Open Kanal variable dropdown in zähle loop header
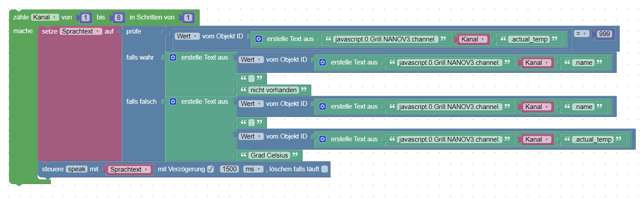 click(x=45, y=17)
